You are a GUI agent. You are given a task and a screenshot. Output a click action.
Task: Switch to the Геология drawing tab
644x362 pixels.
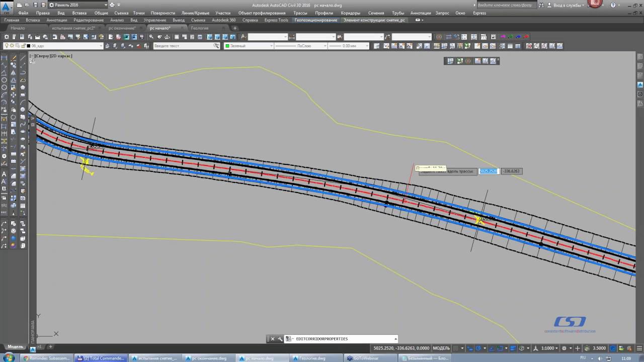tap(200, 28)
